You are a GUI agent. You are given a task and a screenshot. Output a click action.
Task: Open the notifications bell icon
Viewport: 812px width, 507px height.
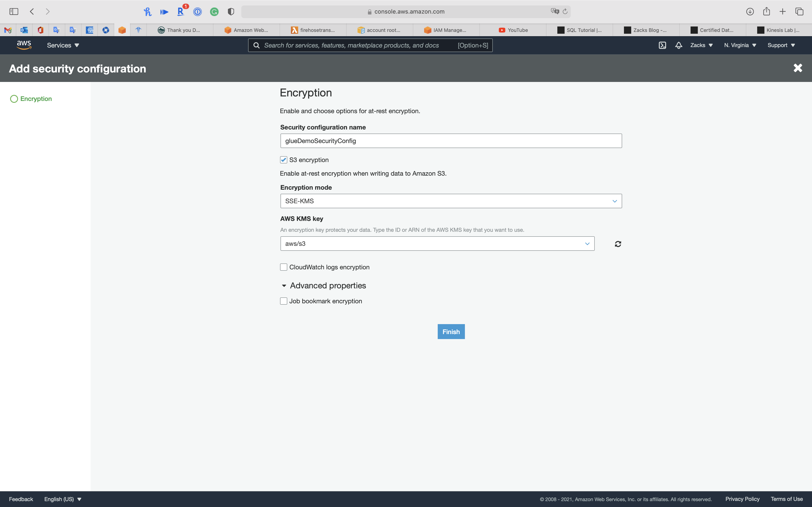pyautogui.click(x=679, y=45)
